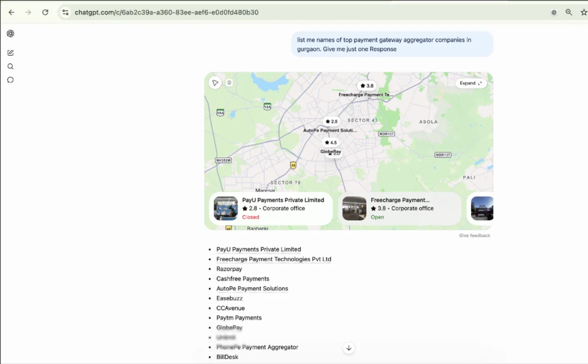This screenshot has height=364, width=588.
Task: Click the chatgpt.com URL address field
Action: (167, 12)
